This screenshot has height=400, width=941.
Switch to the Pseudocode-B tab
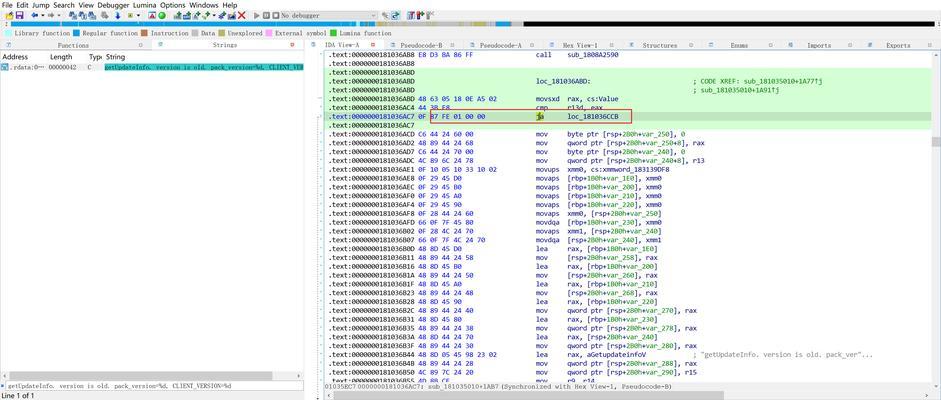pyautogui.click(x=421, y=46)
